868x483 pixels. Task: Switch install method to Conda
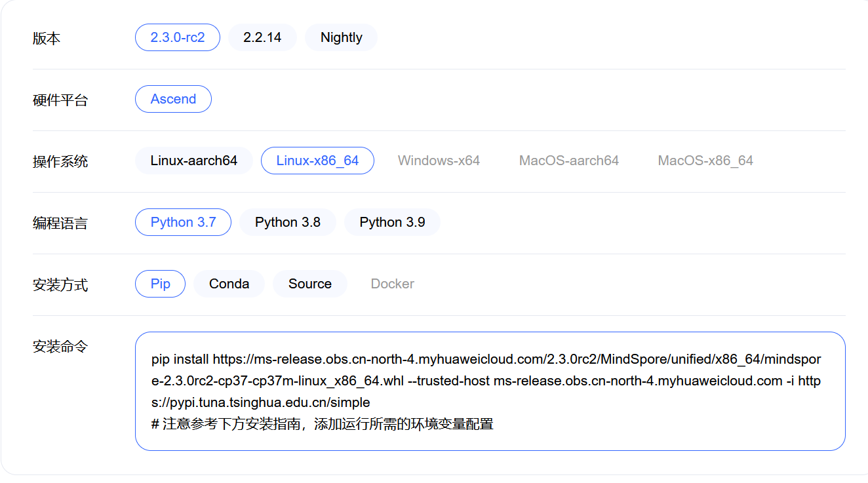(x=229, y=284)
